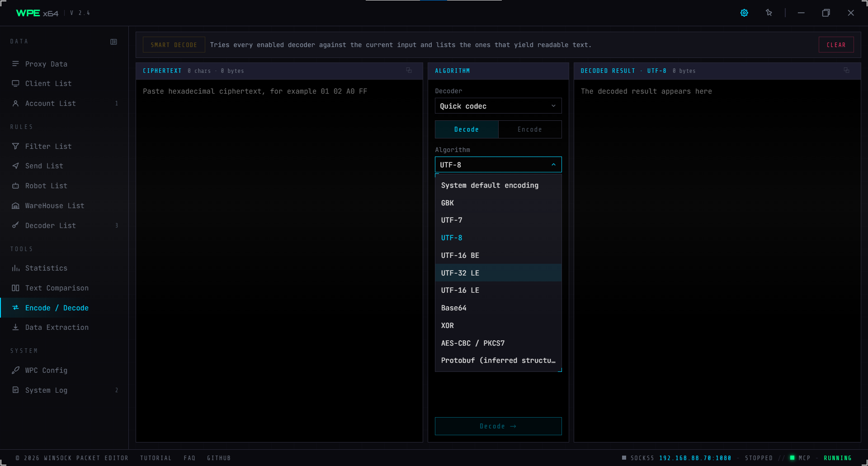The image size is (868, 466).
Task: Click the decoded result output area
Action: 717,261
